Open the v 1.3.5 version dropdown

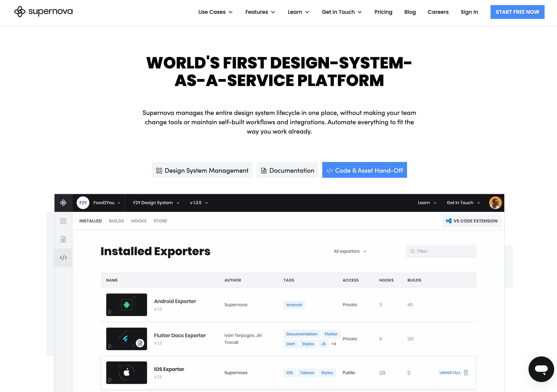[x=199, y=203]
